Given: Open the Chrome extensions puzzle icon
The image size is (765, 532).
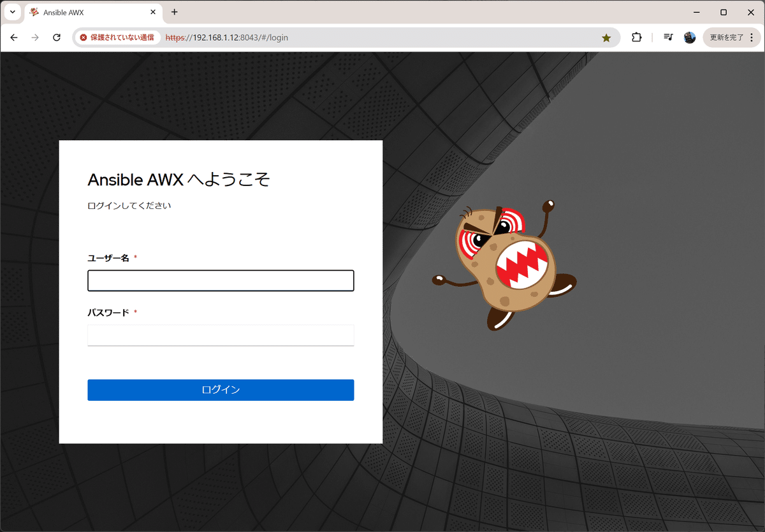Looking at the screenshot, I should click(x=636, y=38).
